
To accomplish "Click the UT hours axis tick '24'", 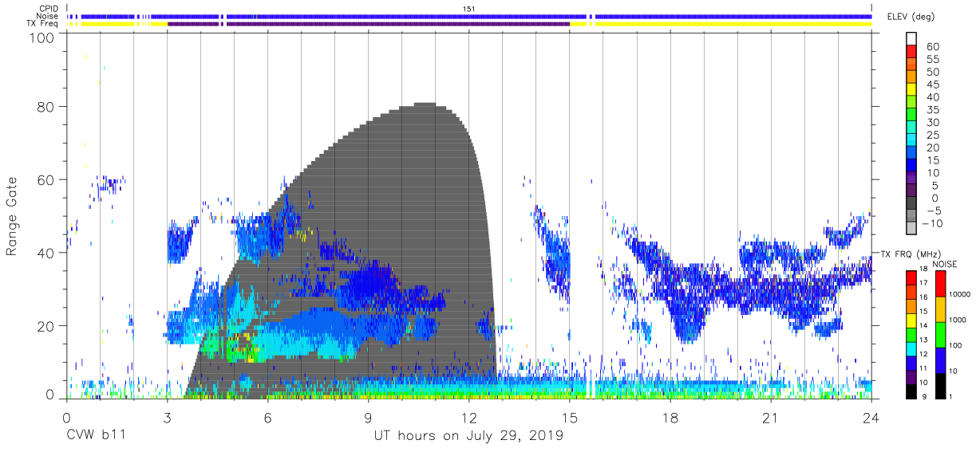I will pyautogui.click(x=871, y=419).
